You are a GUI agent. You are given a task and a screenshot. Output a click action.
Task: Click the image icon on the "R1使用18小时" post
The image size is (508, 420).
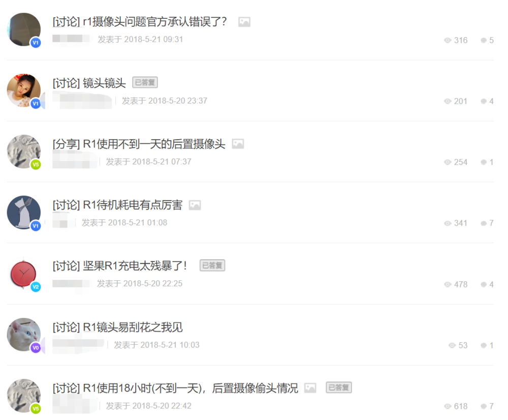coord(310,387)
